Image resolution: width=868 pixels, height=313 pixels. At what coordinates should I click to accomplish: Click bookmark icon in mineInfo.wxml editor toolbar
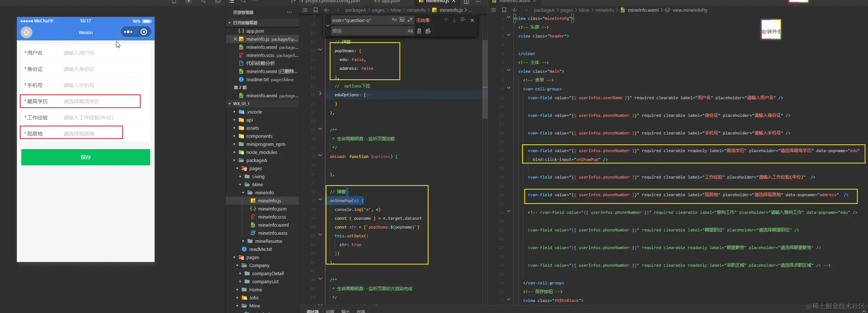504,10
